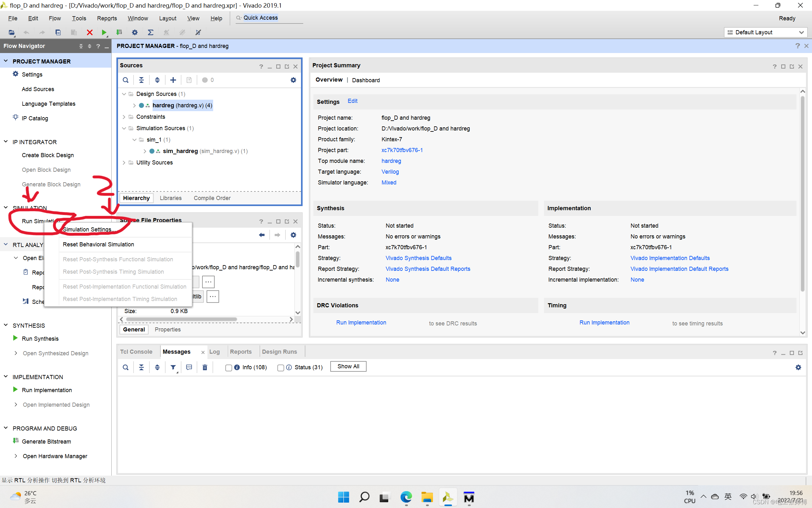Screen dimensions: 812x508
Task: Click Windows Start button on taskbar
Action: [343, 497]
